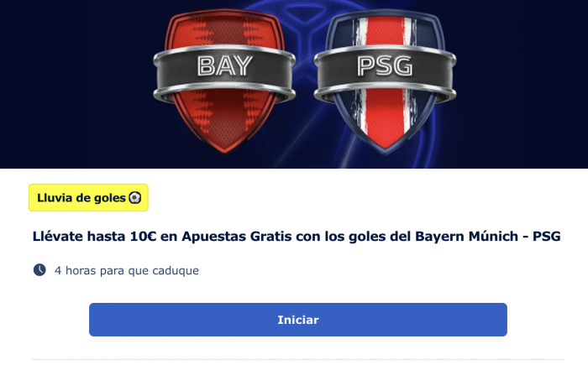Tap the glowing blue ball between the shields

point(304,75)
